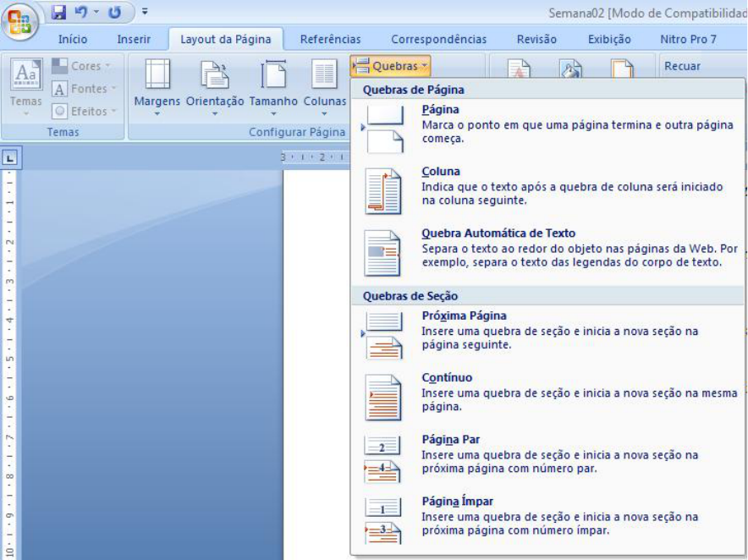Undo the last action with the arrow icon
This screenshot has width=748, height=560.
coord(80,13)
